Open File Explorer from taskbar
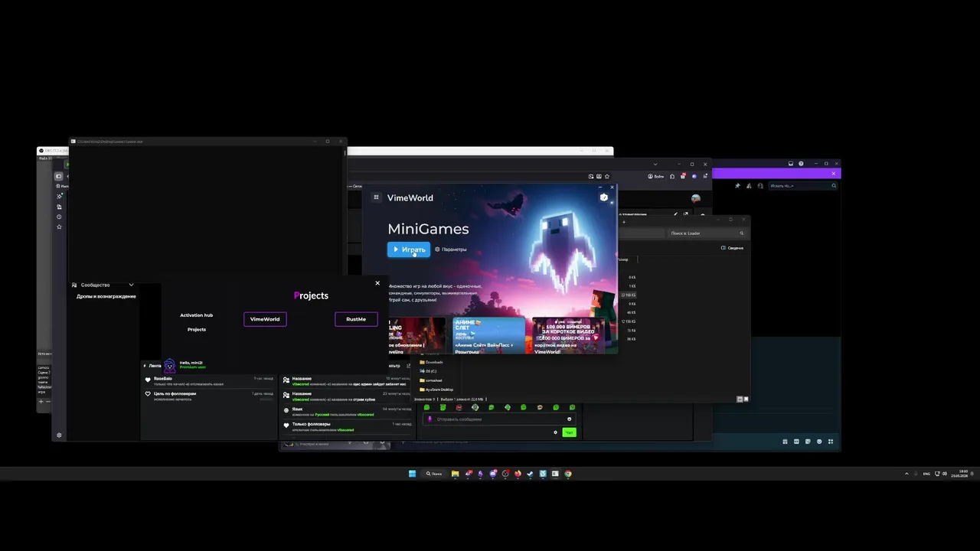 [x=455, y=474]
